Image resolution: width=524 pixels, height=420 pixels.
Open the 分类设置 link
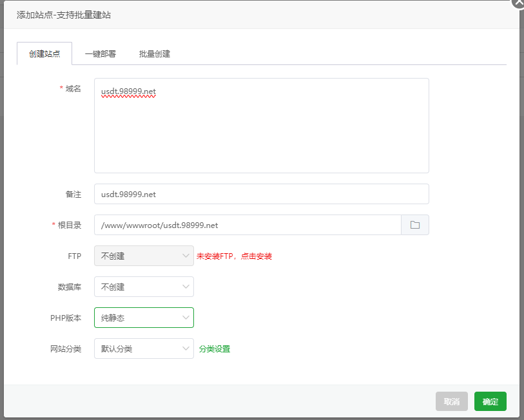tap(215, 349)
